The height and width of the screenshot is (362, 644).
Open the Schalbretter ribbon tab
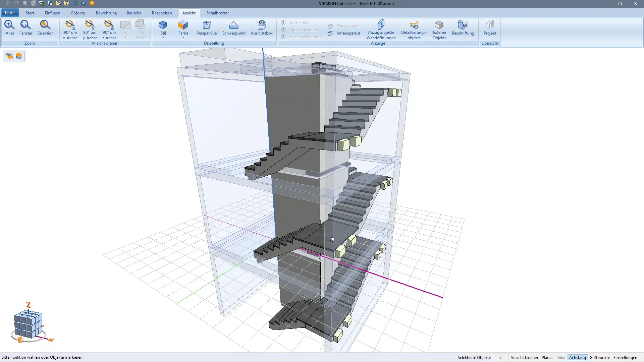[x=217, y=13]
